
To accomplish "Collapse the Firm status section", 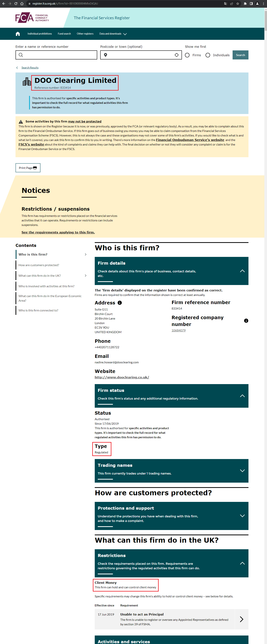I will click(242, 396).
